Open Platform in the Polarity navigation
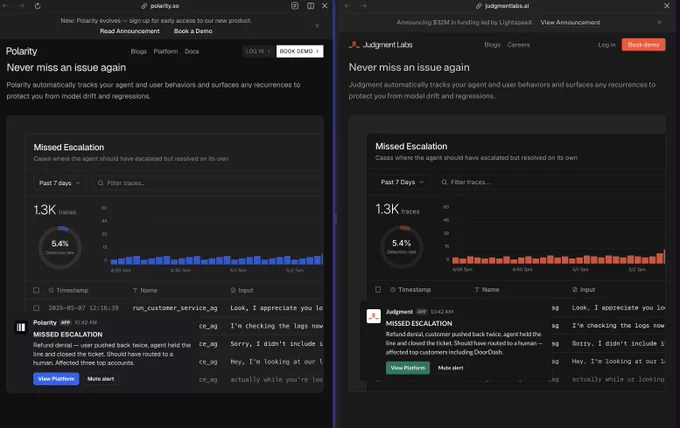Screen dimensions: 680x428 click(x=166, y=51)
